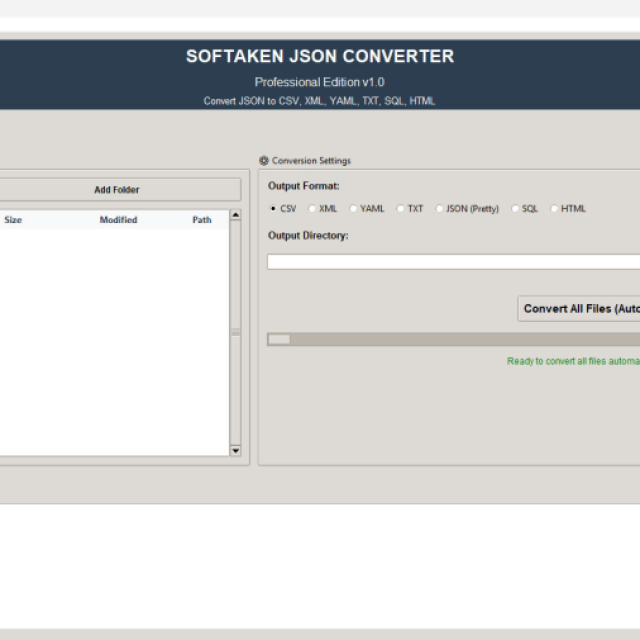
Task: Click the Add Folder button
Action: 117,190
